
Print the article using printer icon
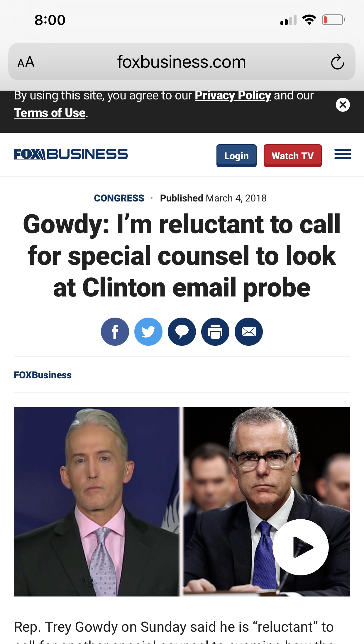tap(215, 332)
